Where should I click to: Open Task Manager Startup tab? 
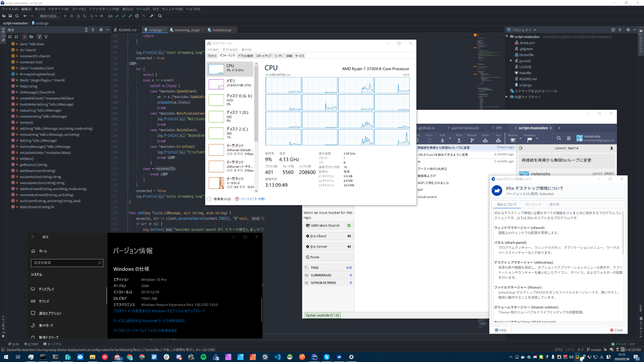point(263,56)
